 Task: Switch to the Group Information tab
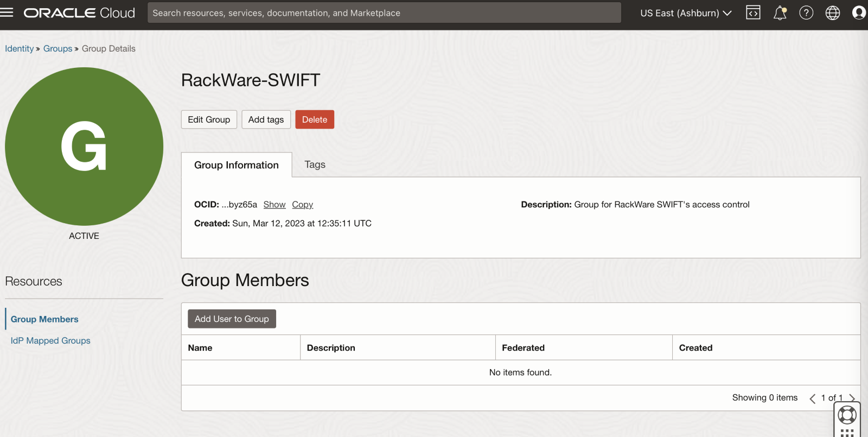point(237,165)
